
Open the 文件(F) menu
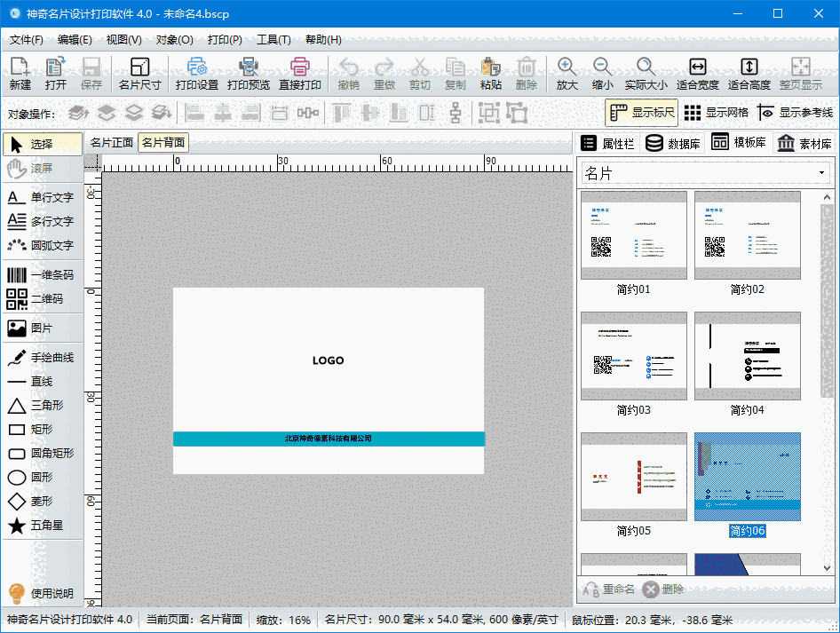pyautogui.click(x=26, y=40)
